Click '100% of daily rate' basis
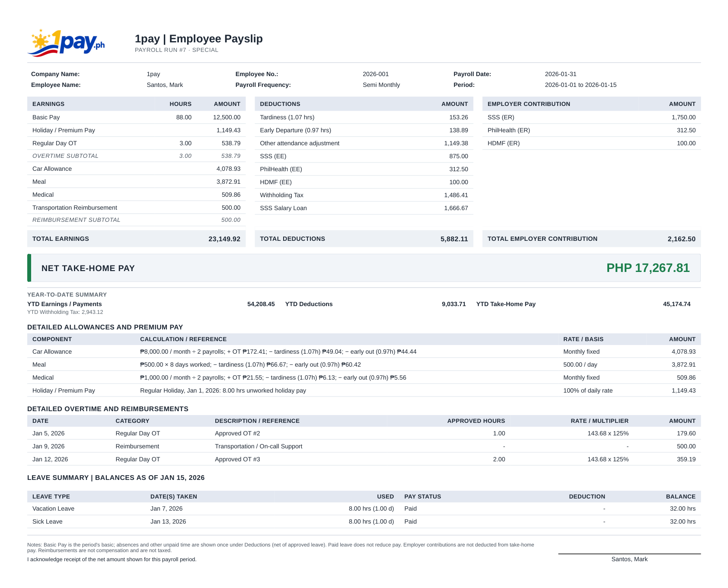The image size is (728, 588). [588, 390]
